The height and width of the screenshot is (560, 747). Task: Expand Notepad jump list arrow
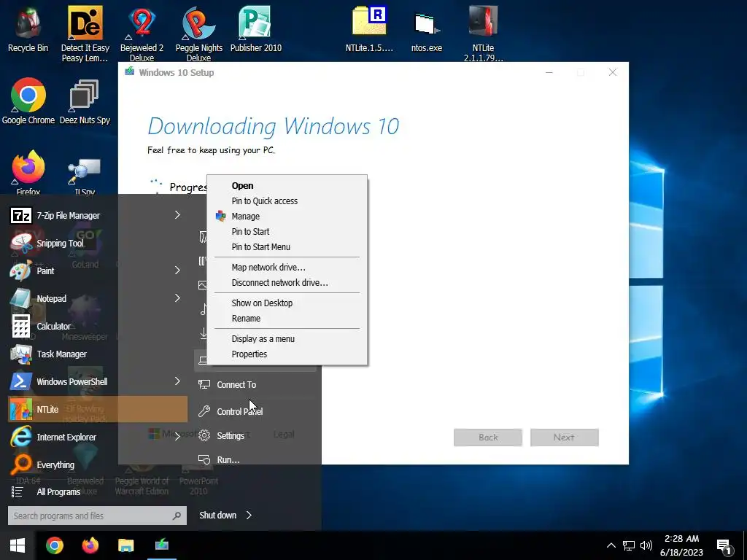point(177,298)
